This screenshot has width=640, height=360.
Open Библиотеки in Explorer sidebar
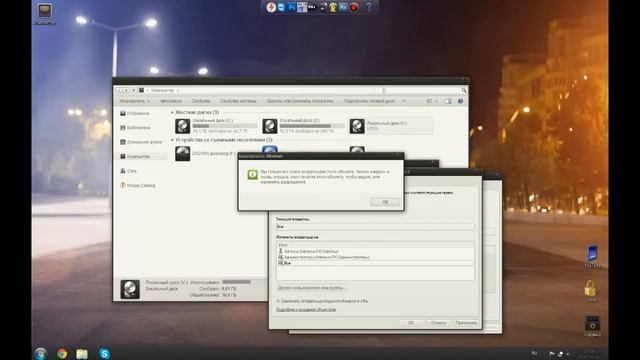[x=136, y=128]
